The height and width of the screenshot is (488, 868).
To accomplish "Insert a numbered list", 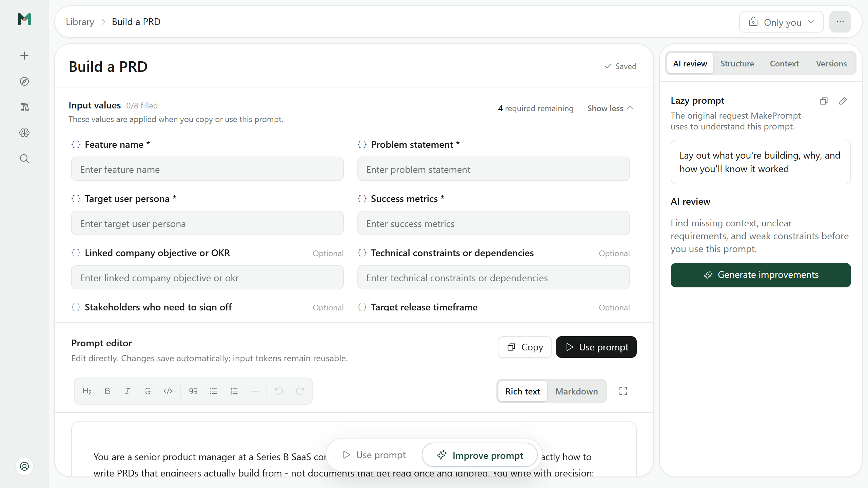I will point(234,391).
